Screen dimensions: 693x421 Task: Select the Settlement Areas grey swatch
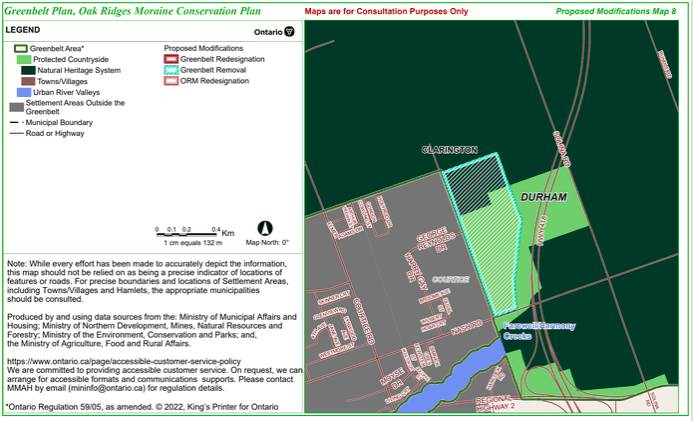[16, 106]
